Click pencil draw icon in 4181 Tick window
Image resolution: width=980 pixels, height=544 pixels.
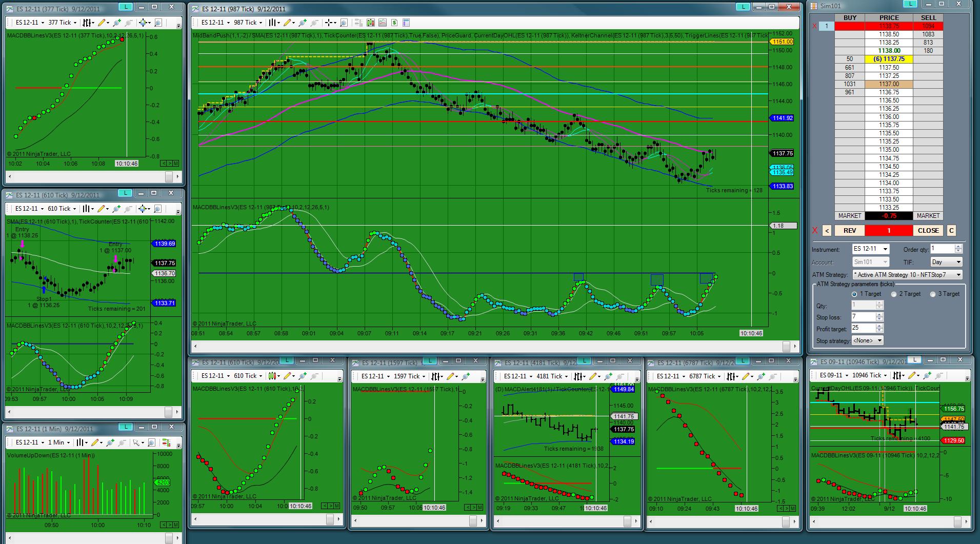coord(594,376)
